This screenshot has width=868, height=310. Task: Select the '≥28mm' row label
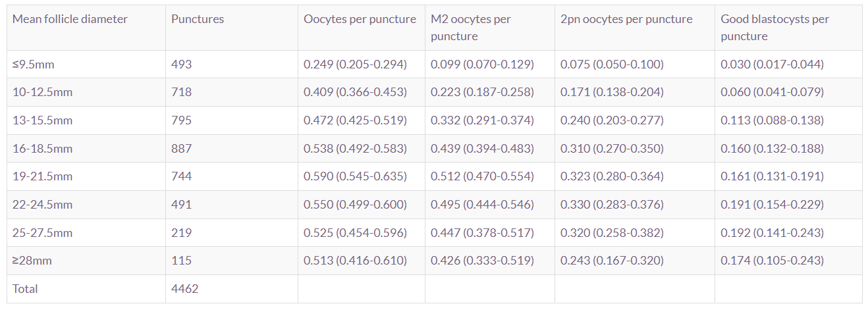(x=32, y=261)
